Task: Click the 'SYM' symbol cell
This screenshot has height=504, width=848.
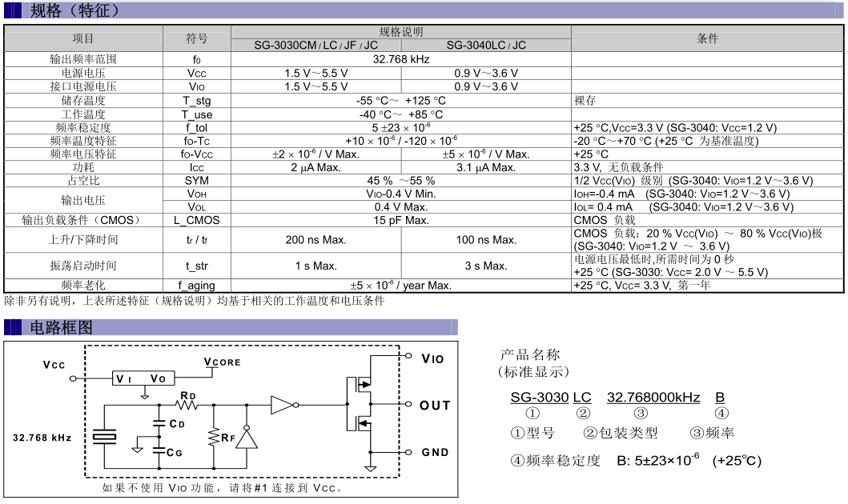Action: point(197,181)
